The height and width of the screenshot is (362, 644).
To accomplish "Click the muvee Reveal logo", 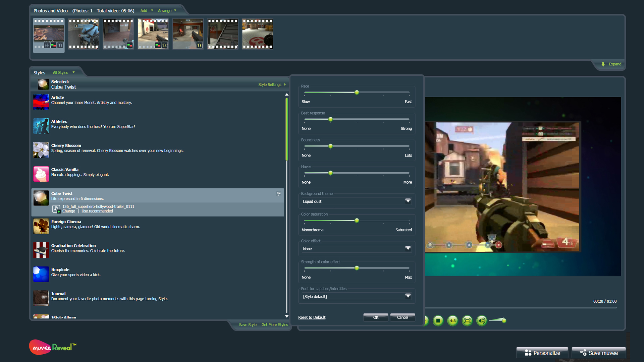I will [x=53, y=347].
